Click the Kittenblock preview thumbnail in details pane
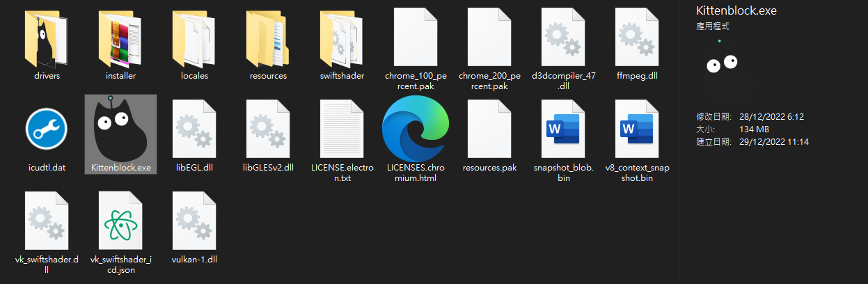The width and height of the screenshot is (868, 284). click(721, 65)
